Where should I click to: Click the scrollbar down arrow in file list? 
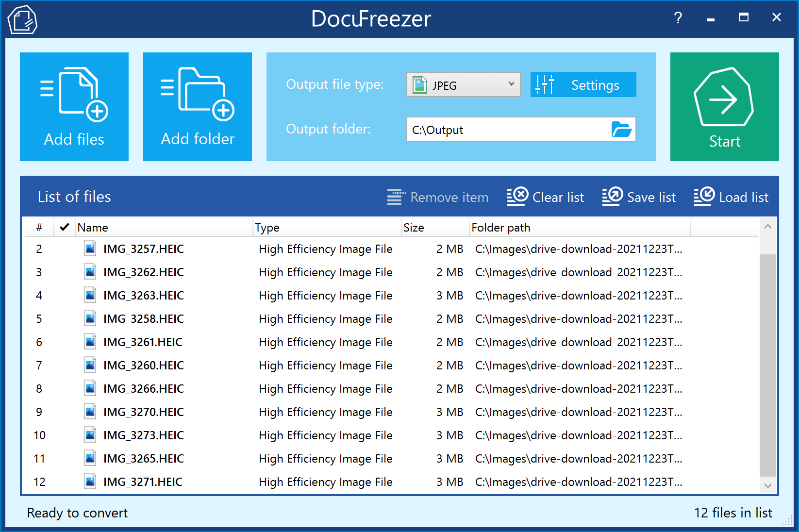(768, 485)
